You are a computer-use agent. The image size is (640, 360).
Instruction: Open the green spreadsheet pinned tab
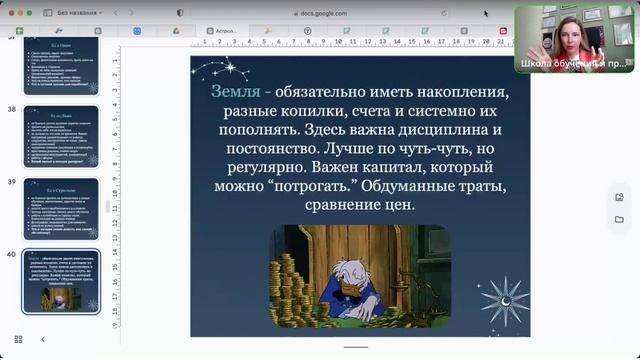pyautogui.click(x=19, y=31)
